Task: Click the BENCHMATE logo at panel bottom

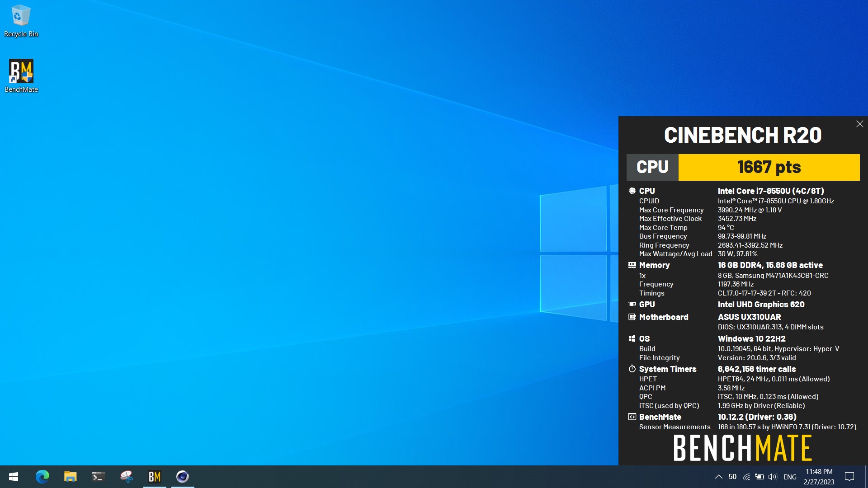Action: [x=743, y=448]
